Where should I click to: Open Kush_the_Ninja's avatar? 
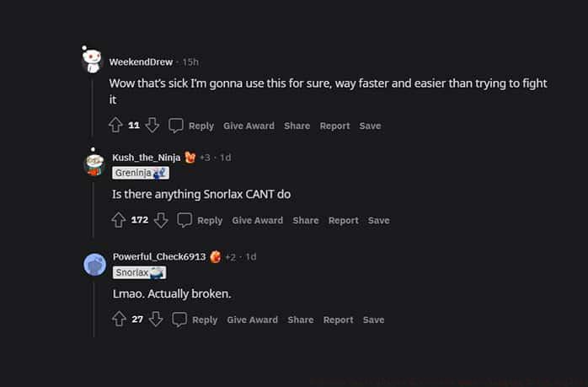[94, 162]
